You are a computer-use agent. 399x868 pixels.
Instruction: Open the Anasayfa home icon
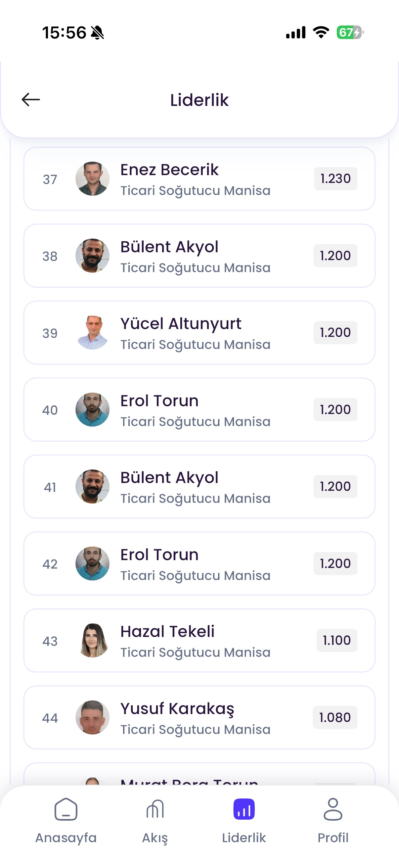[x=66, y=809]
